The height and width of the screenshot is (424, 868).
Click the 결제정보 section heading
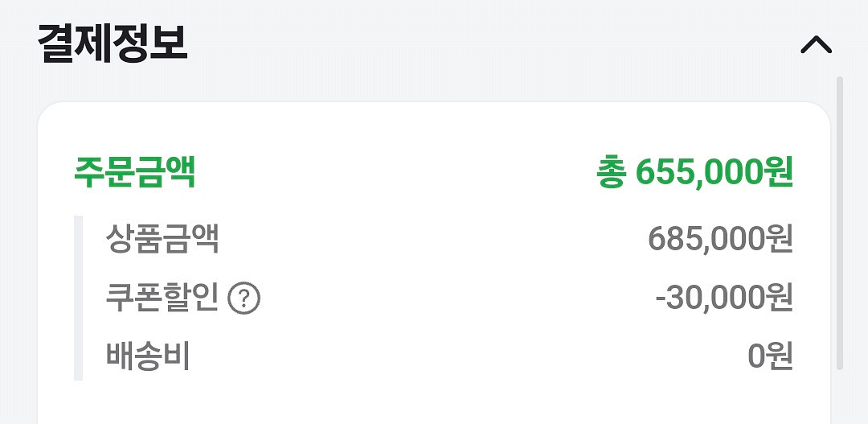tap(113, 44)
